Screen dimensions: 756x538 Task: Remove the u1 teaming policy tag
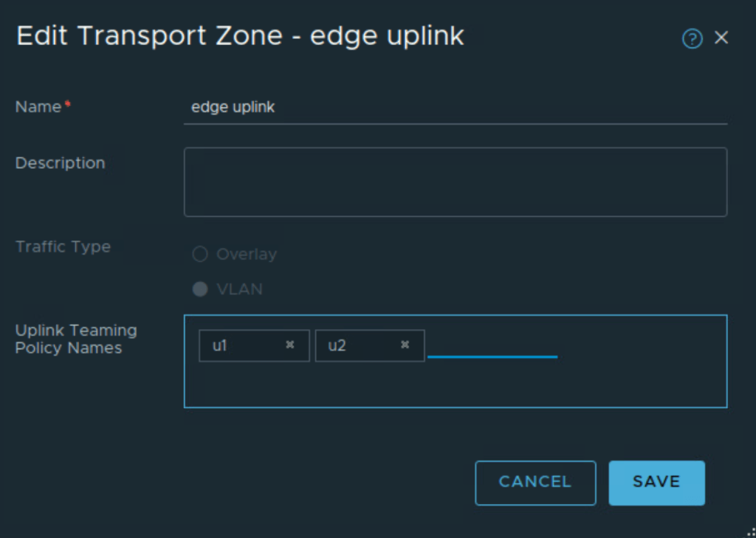click(290, 345)
